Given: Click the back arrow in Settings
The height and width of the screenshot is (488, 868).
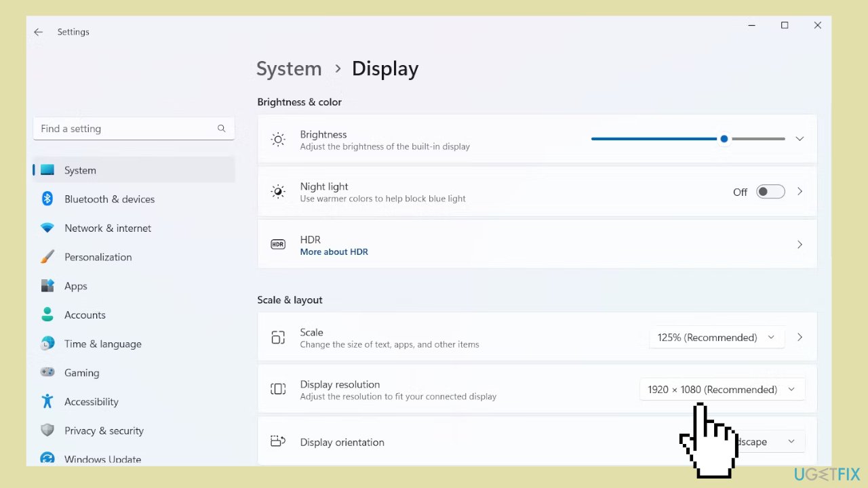Looking at the screenshot, I should coord(38,32).
